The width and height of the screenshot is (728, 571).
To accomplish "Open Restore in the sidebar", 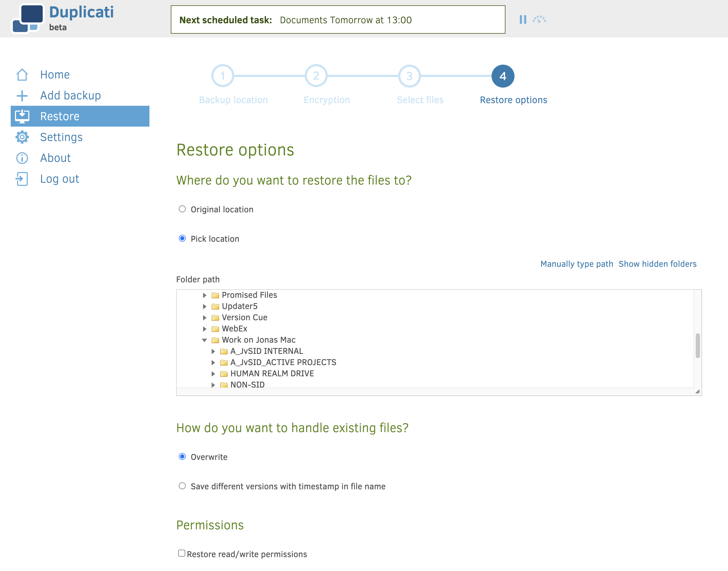I will coord(80,116).
